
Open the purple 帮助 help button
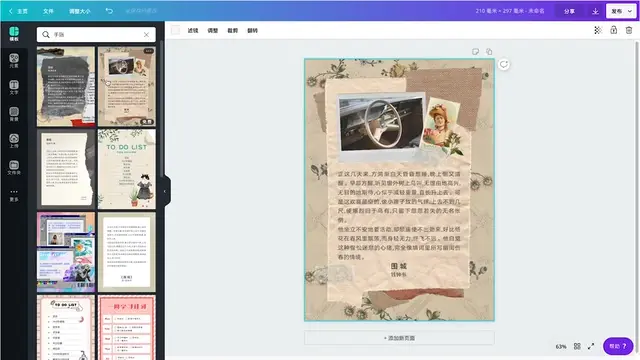(618, 346)
